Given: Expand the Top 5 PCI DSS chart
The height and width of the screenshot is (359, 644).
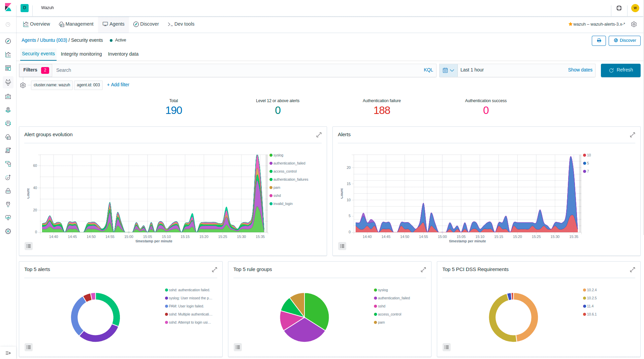Looking at the screenshot, I should [x=633, y=270].
